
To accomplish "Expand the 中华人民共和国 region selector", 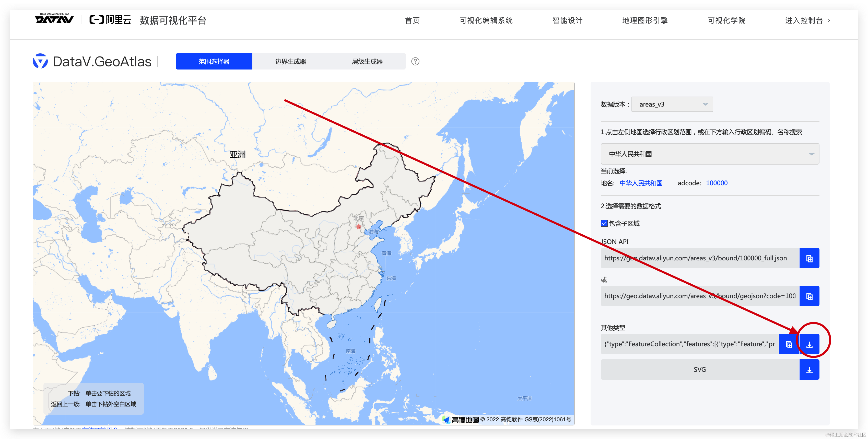I will [x=710, y=154].
